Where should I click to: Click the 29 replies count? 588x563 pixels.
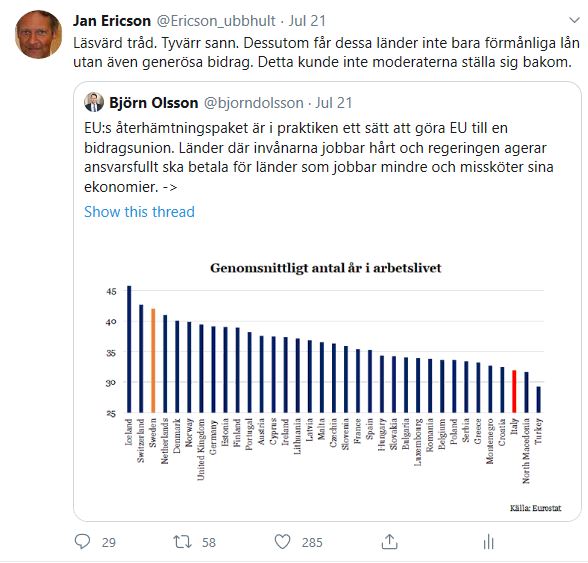click(109, 543)
